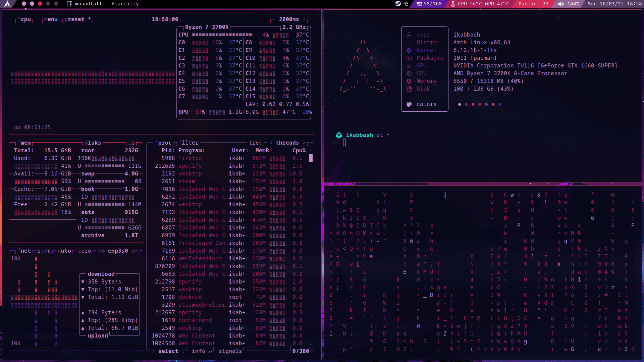Open the Steam tray icon
The height and width of the screenshot is (362, 644).
coord(398,4)
